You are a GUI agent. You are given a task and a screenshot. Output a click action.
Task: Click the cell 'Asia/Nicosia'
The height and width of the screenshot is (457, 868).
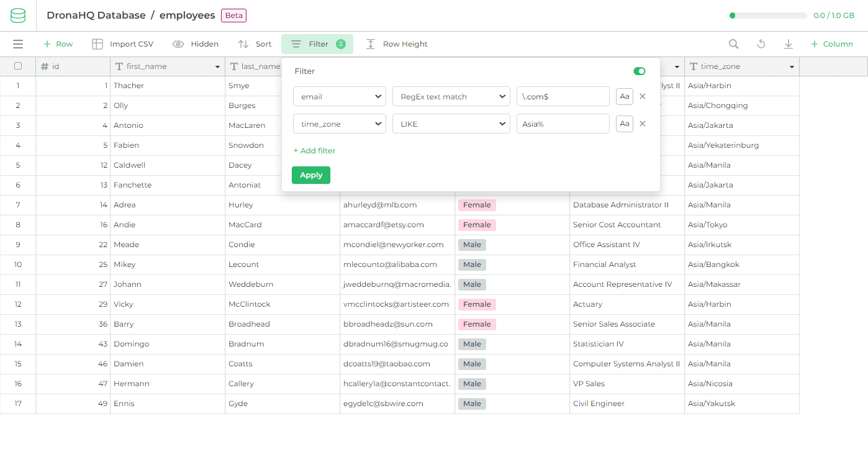tap(742, 384)
